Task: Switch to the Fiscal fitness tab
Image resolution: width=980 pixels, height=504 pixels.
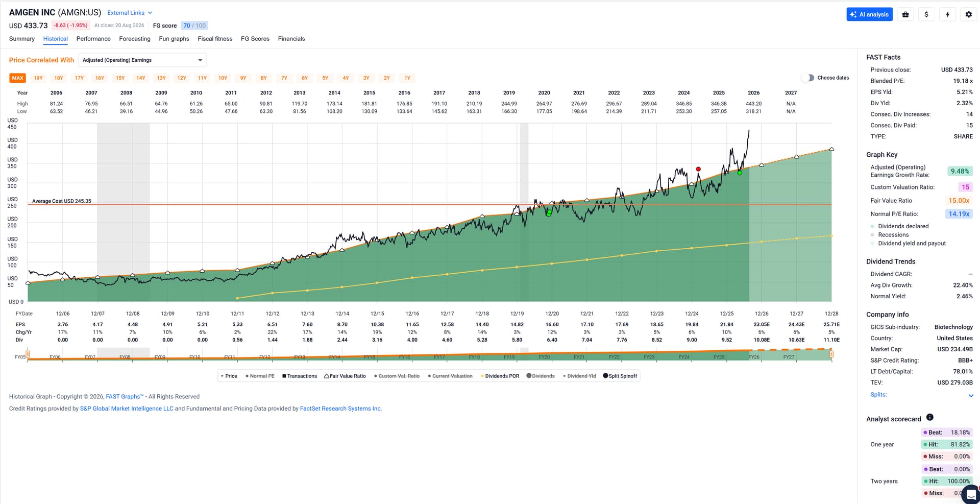Action: [215, 39]
